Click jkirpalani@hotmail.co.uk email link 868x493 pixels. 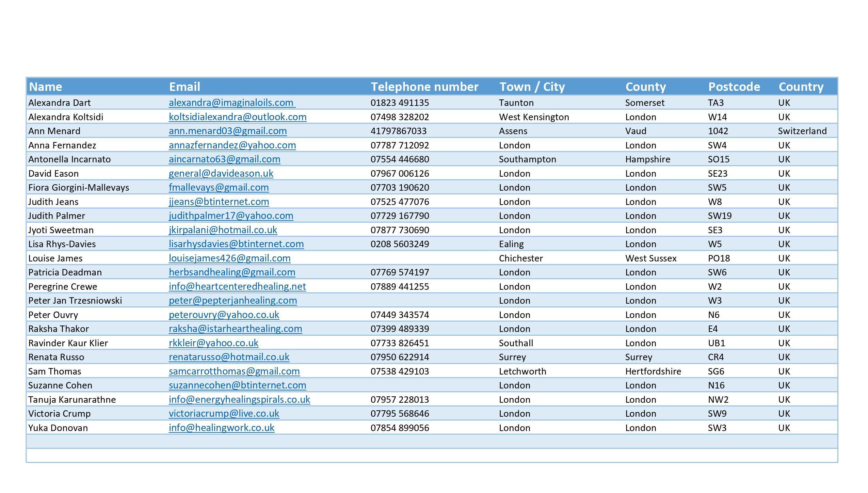[x=223, y=230]
